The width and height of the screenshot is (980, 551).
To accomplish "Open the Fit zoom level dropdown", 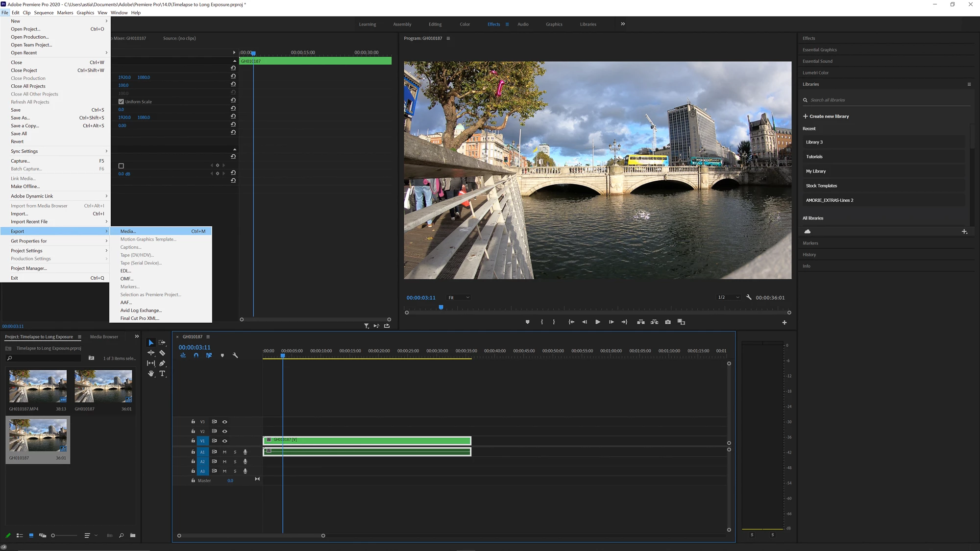I will coord(459,297).
